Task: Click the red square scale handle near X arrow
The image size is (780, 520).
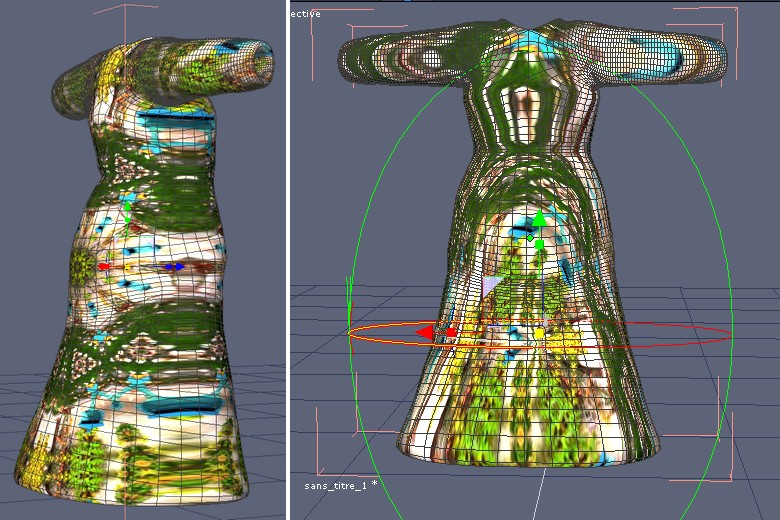Action: tap(451, 332)
